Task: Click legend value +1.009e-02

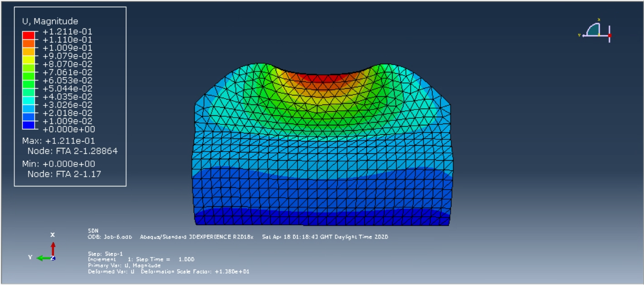Action: (67, 121)
